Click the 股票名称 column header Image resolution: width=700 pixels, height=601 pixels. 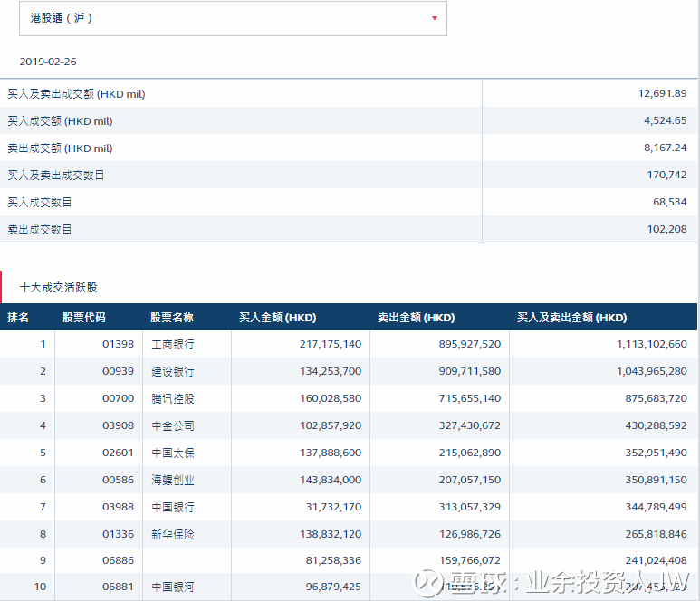[172, 317]
